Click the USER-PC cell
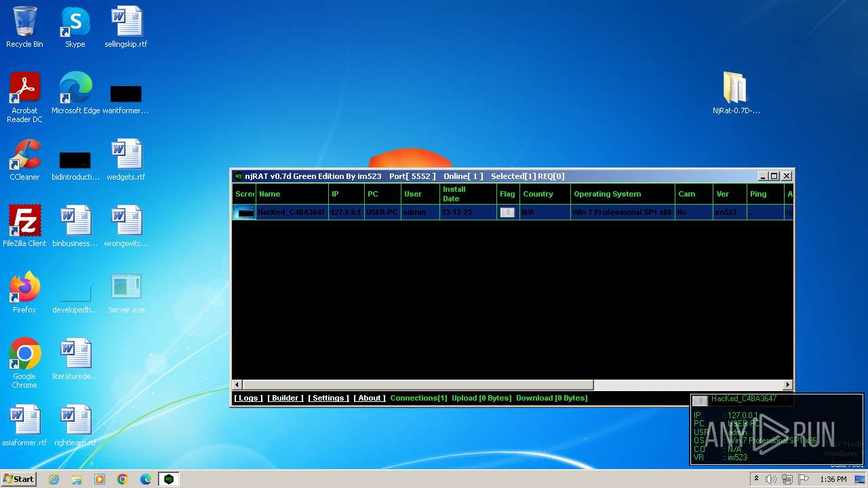This screenshot has height=488, width=868. pyautogui.click(x=383, y=212)
